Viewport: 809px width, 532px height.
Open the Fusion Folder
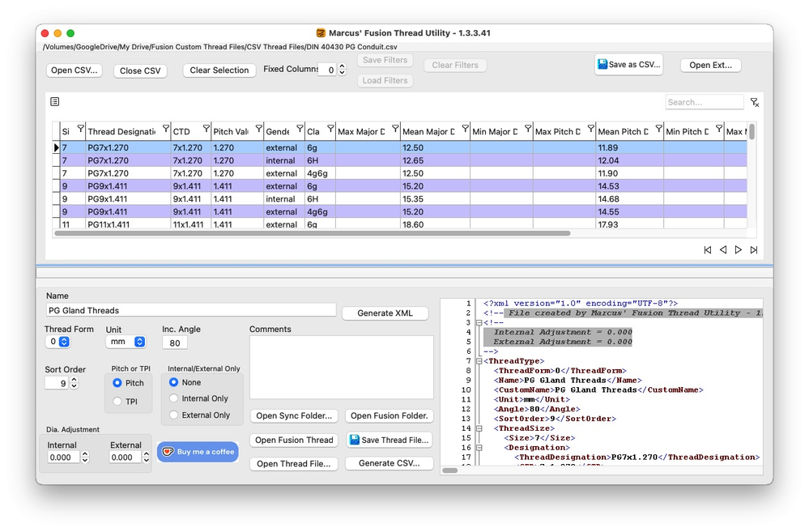click(x=389, y=416)
